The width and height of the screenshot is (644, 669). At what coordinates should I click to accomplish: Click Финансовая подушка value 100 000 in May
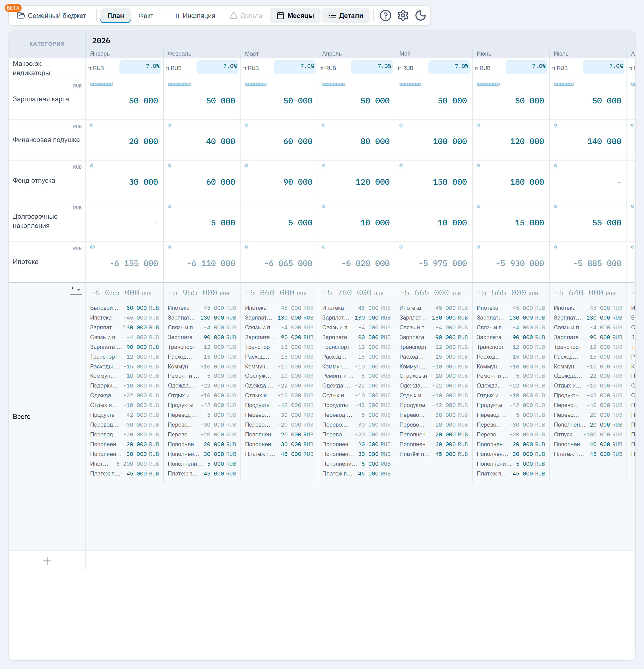point(449,141)
